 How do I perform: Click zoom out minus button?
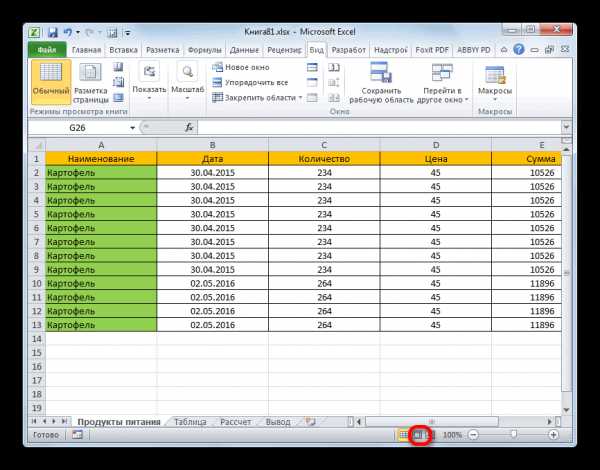(x=474, y=435)
